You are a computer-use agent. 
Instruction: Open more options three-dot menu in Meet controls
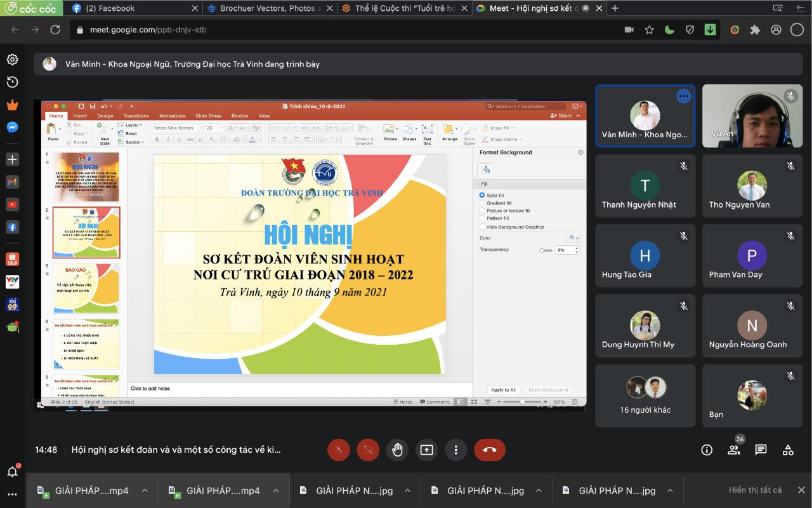pyautogui.click(x=455, y=450)
